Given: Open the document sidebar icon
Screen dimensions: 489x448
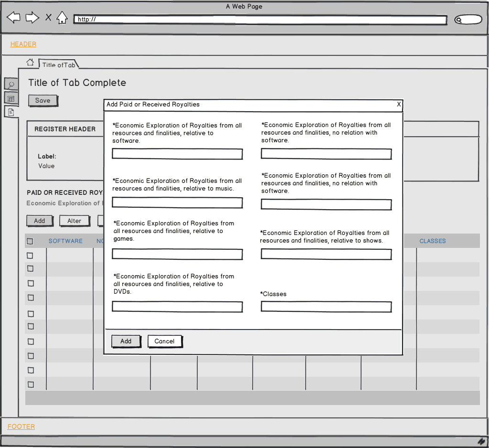Looking at the screenshot, I should click(11, 112).
